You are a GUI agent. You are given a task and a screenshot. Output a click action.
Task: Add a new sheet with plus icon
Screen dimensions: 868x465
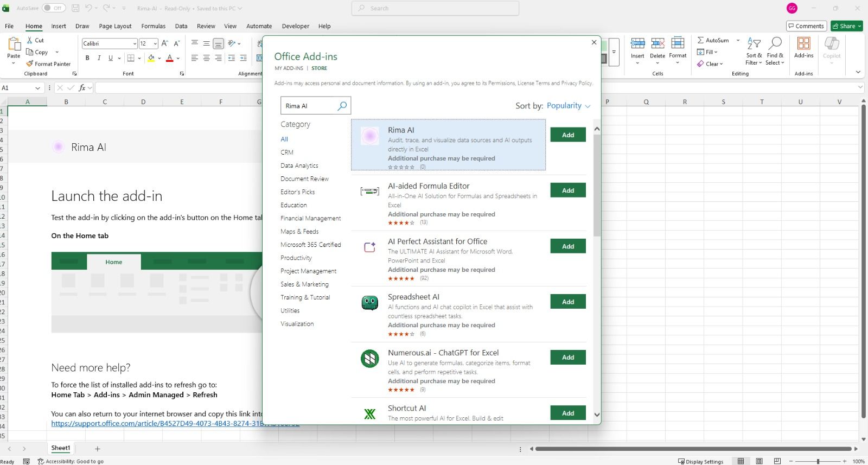[98, 449]
